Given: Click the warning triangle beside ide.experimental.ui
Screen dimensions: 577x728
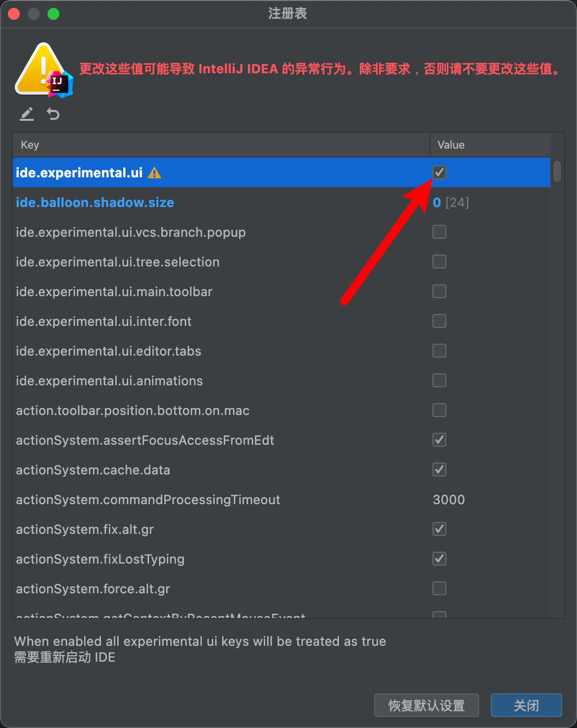Looking at the screenshot, I should [154, 173].
